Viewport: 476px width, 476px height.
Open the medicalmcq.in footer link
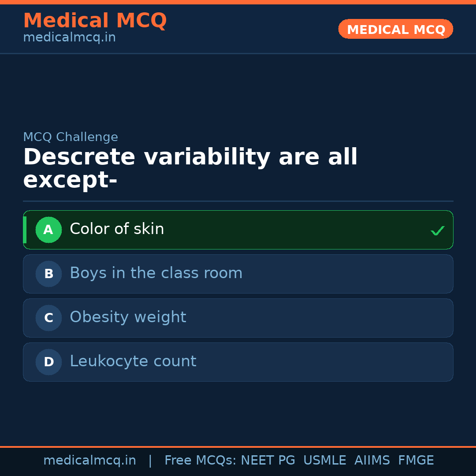pyautogui.click(x=90, y=460)
